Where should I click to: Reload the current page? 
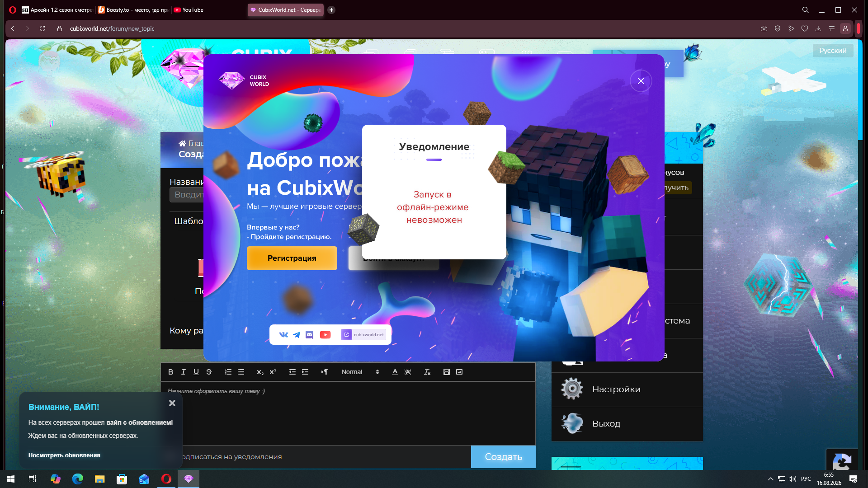[42, 28]
